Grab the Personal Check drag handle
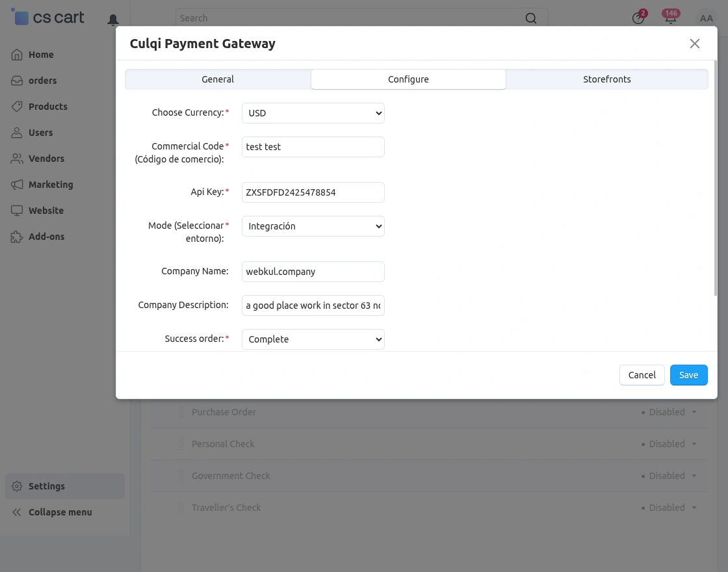 pyautogui.click(x=181, y=444)
